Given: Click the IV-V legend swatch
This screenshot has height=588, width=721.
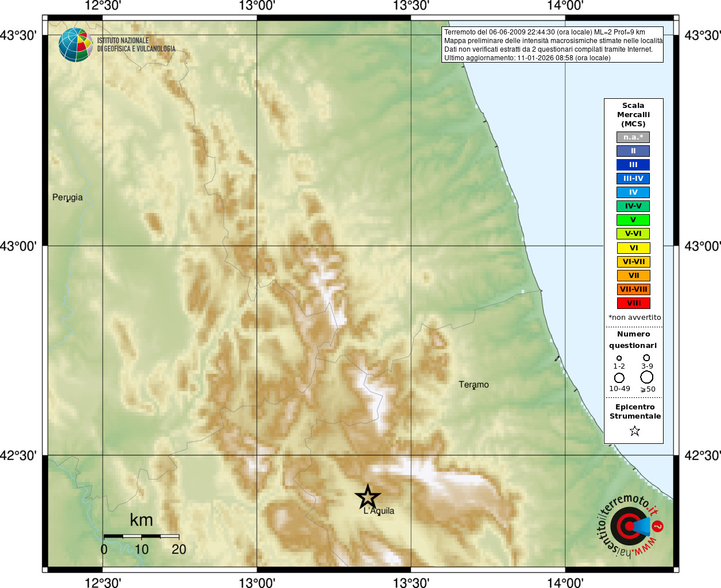Looking at the screenshot, I should (x=633, y=206).
